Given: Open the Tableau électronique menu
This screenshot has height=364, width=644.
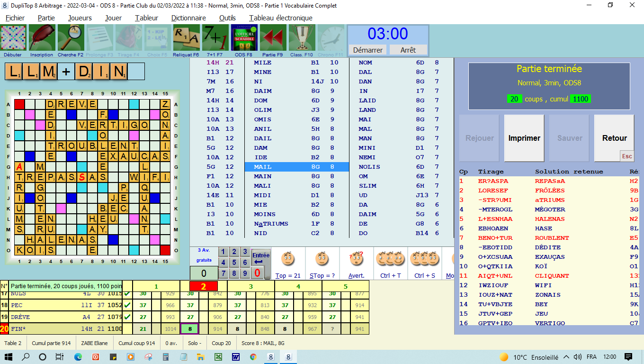Looking at the screenshot, I should [280, 18].
